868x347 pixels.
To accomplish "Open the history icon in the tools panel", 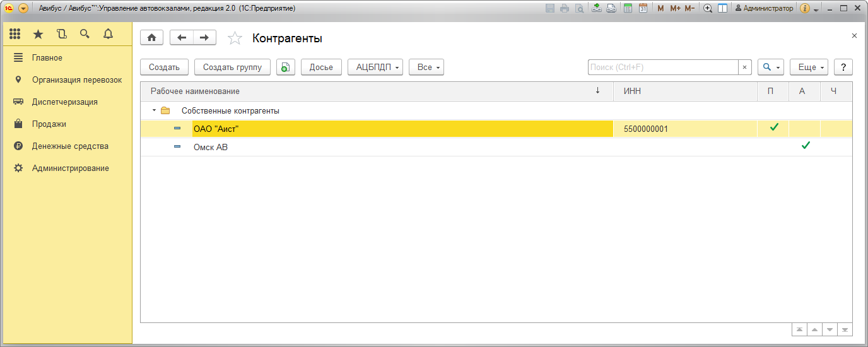I will click(x=61, y=34).
